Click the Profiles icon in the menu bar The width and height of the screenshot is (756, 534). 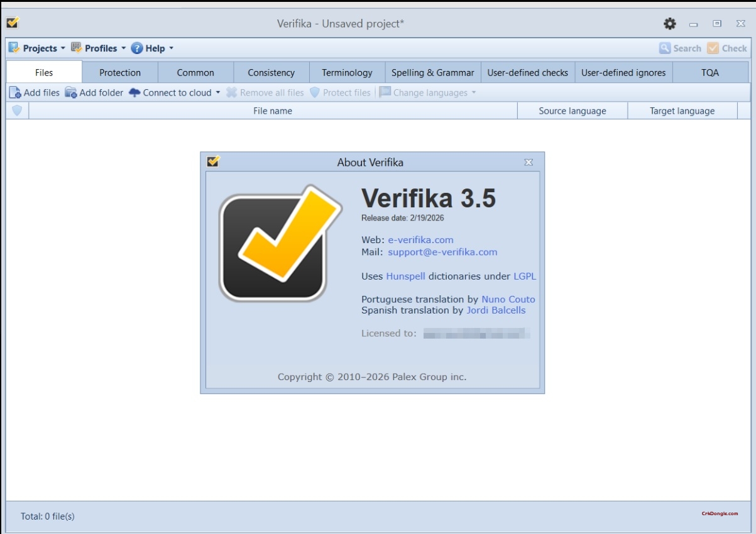(77, 48)
